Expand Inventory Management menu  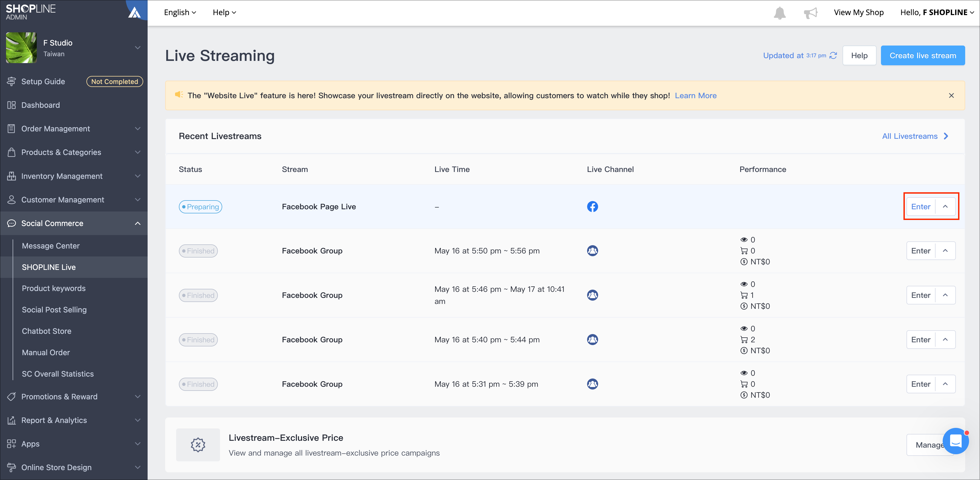point(138,176)
